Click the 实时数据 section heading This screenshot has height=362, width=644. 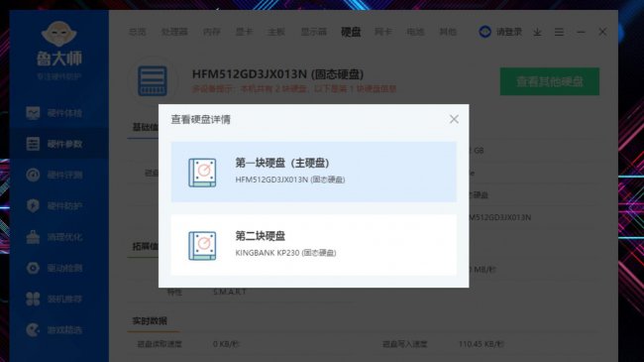tap(150, 321)
